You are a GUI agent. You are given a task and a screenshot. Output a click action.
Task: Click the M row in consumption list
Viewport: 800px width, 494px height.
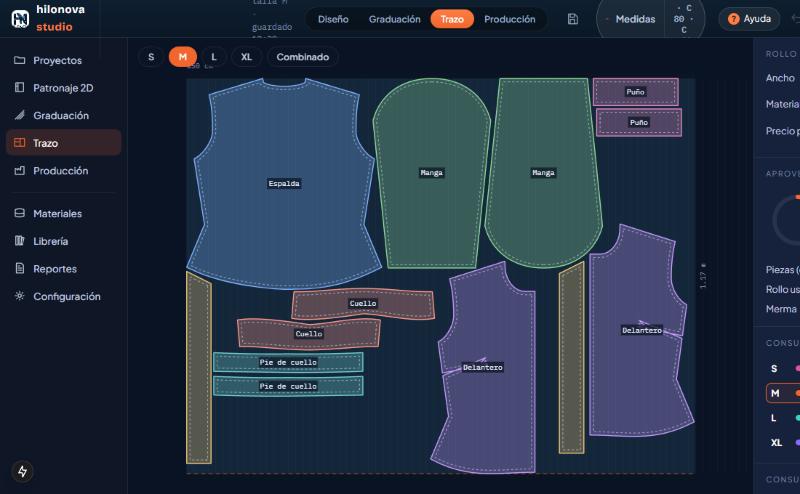(x=783, y=393)
